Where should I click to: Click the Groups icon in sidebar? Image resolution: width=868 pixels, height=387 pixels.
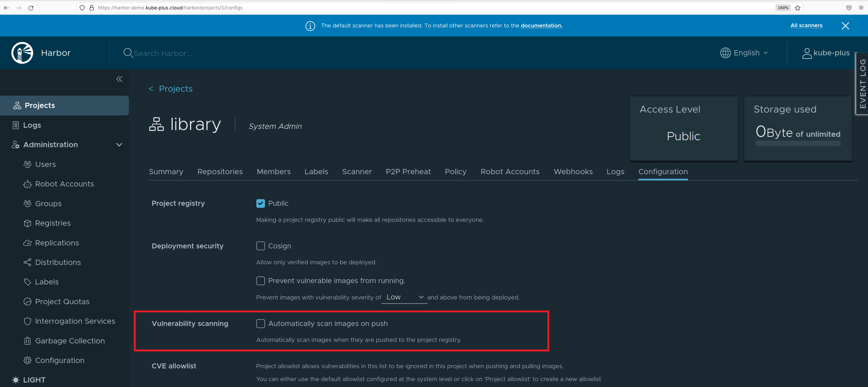point(27,203)
